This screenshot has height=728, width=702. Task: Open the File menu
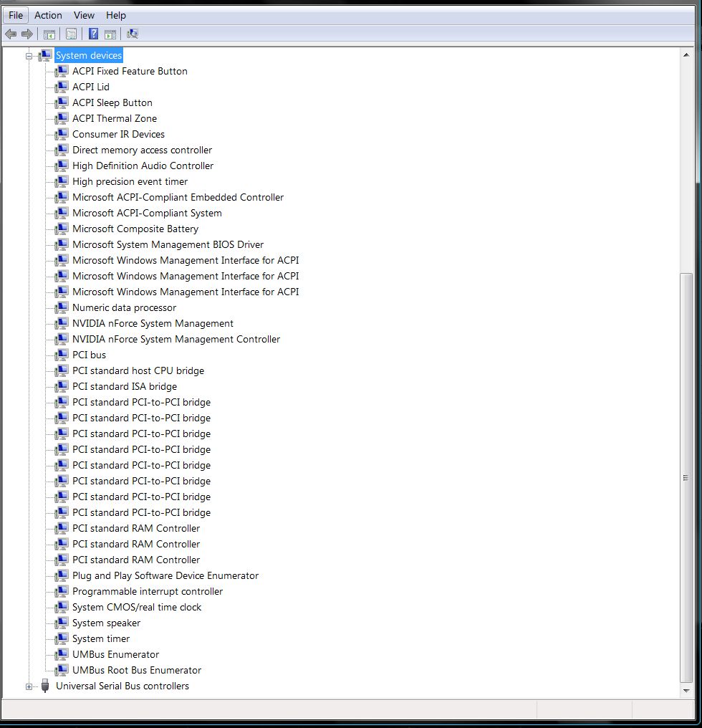16,15
